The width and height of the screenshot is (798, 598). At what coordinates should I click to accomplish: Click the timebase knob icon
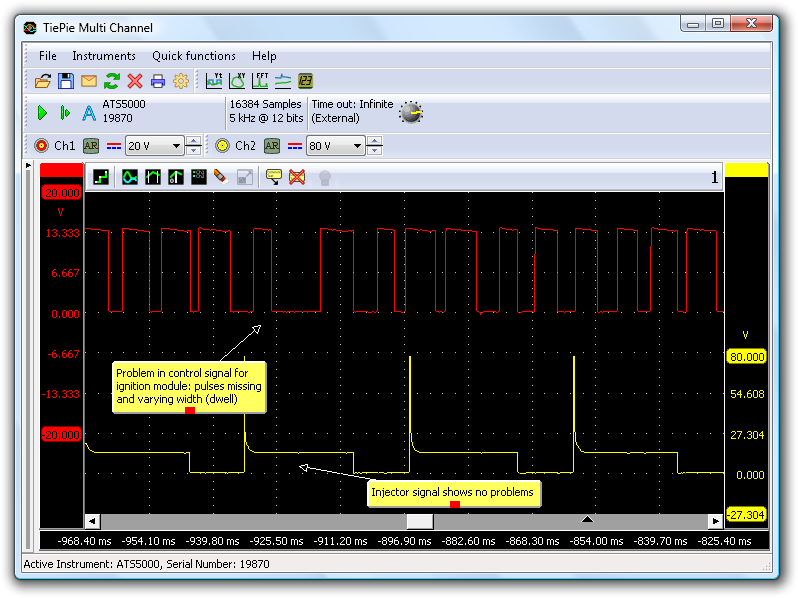pos(411,112)
